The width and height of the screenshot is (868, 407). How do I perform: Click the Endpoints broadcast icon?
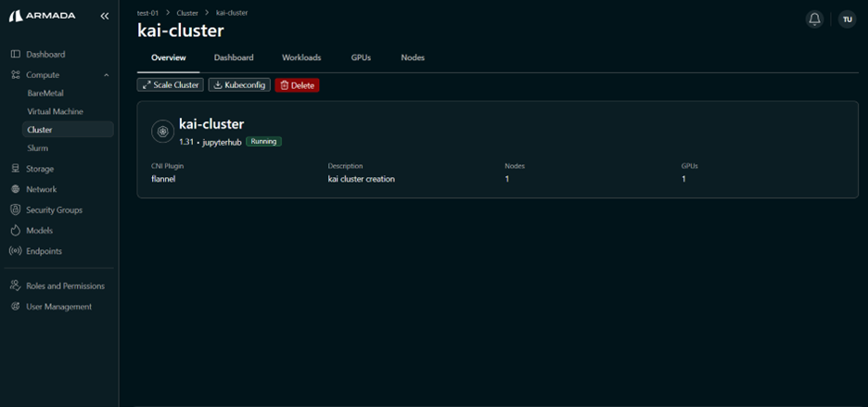pos(16,251)
